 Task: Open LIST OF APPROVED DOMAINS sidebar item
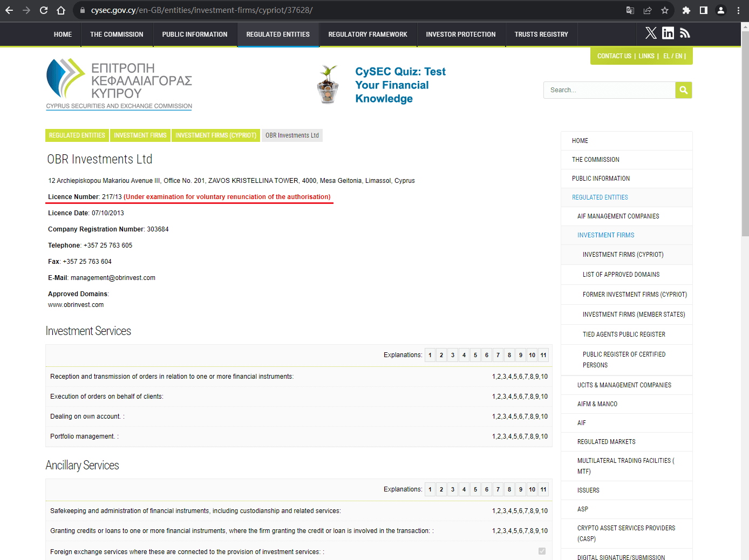click(x=627, y=275)
